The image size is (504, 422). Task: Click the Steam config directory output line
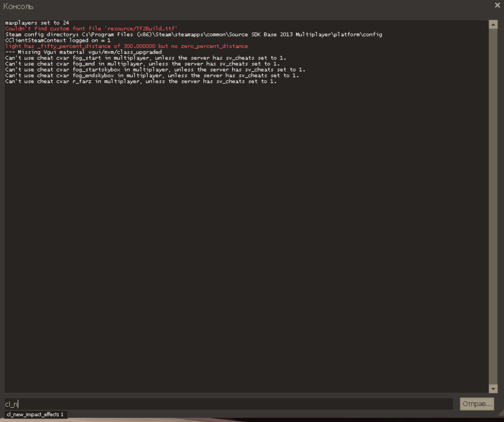193,35
